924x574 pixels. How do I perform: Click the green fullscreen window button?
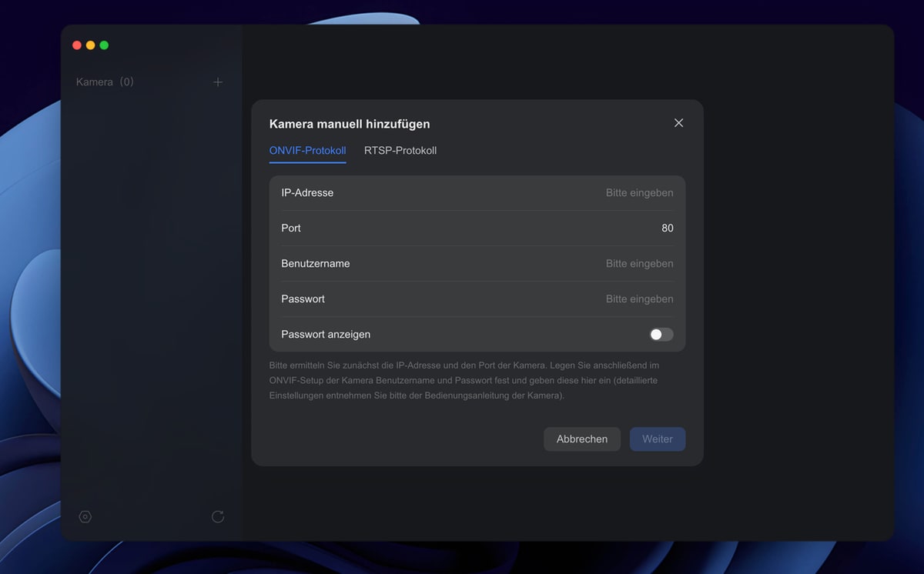(x=104, y=45)
